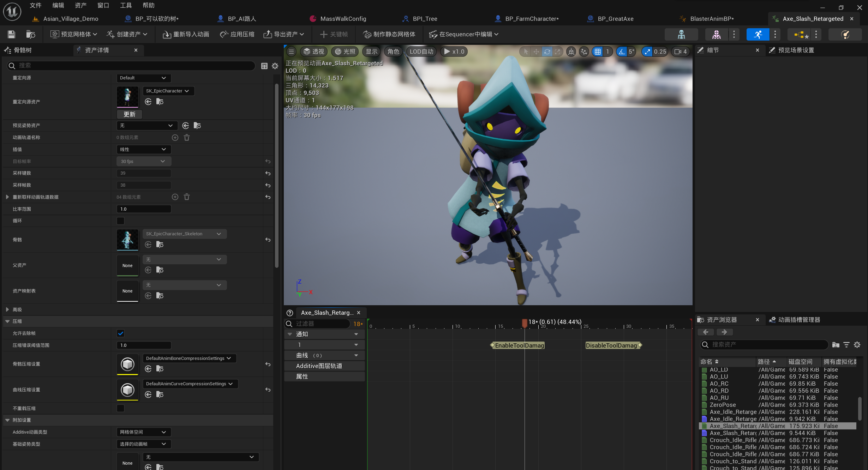Click the browse-to-asset icon beside save
This screenshot has width=868, height=470.
31,34
